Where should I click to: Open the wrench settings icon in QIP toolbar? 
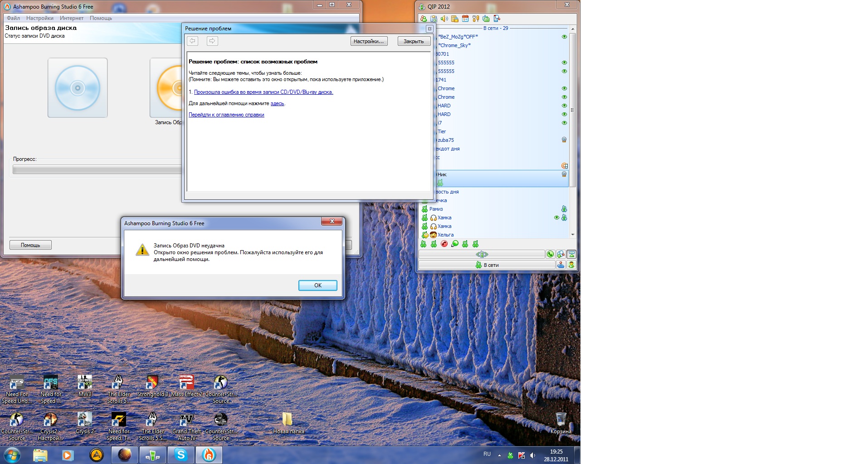475,19
